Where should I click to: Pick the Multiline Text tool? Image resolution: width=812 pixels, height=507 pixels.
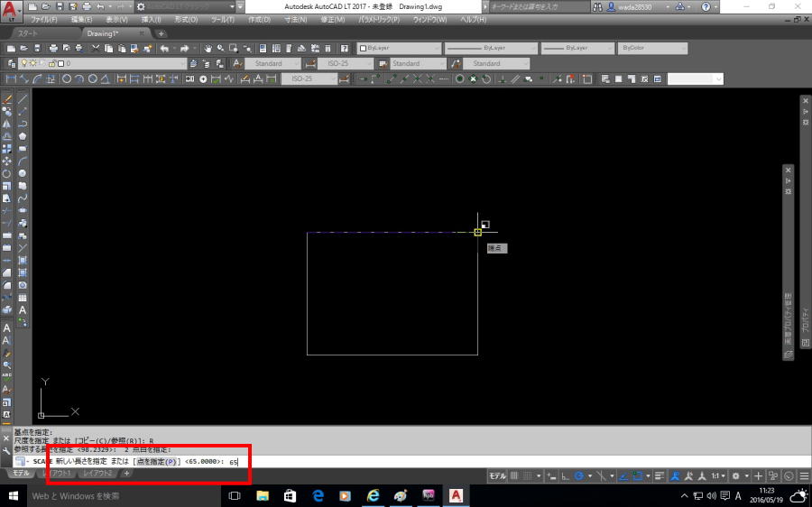click(23, 310)
